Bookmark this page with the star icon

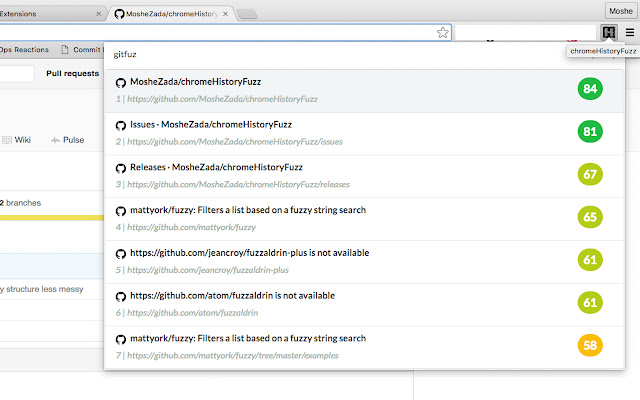point(442,33)
